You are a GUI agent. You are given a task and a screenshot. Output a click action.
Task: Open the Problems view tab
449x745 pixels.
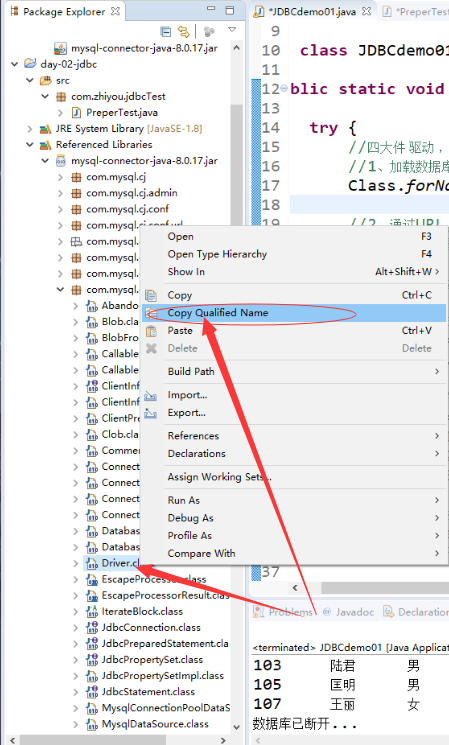pyautogui.click(x=284, y=612)
